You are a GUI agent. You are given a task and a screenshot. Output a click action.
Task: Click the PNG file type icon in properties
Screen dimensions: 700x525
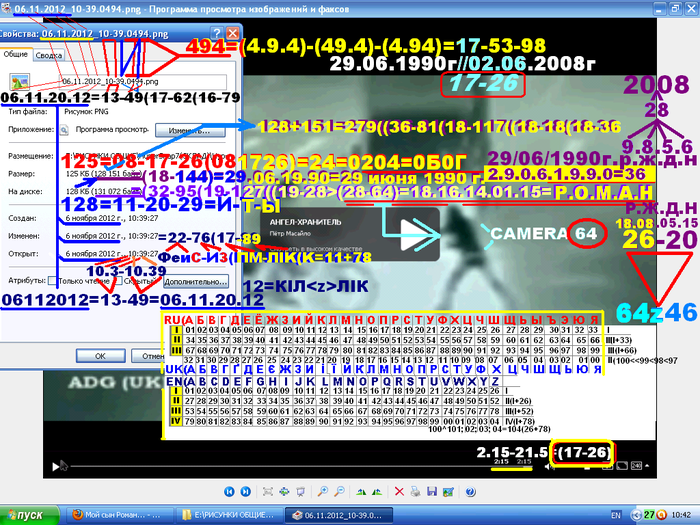[20, 82]
